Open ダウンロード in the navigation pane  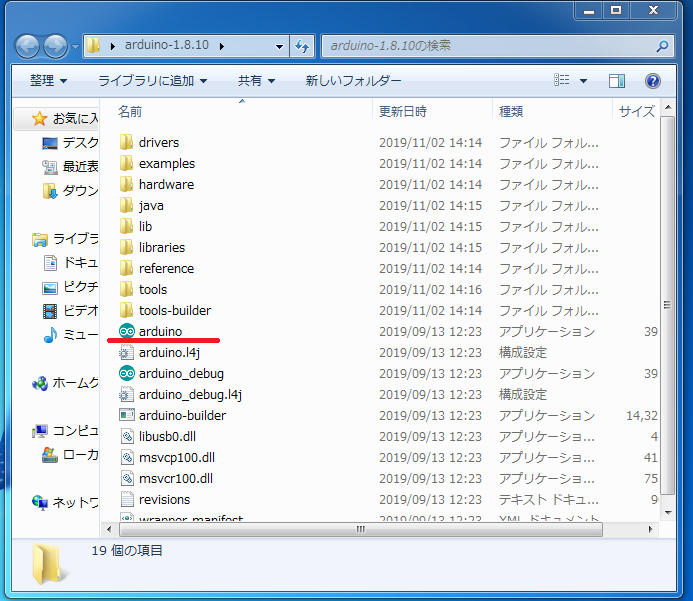pyautogui.click(x=70, y=190)
